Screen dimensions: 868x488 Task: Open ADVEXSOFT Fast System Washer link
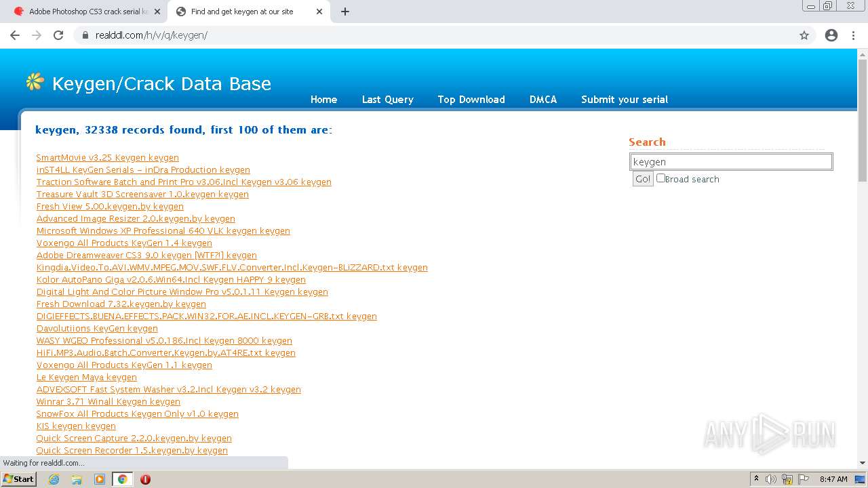pos(168,390)
